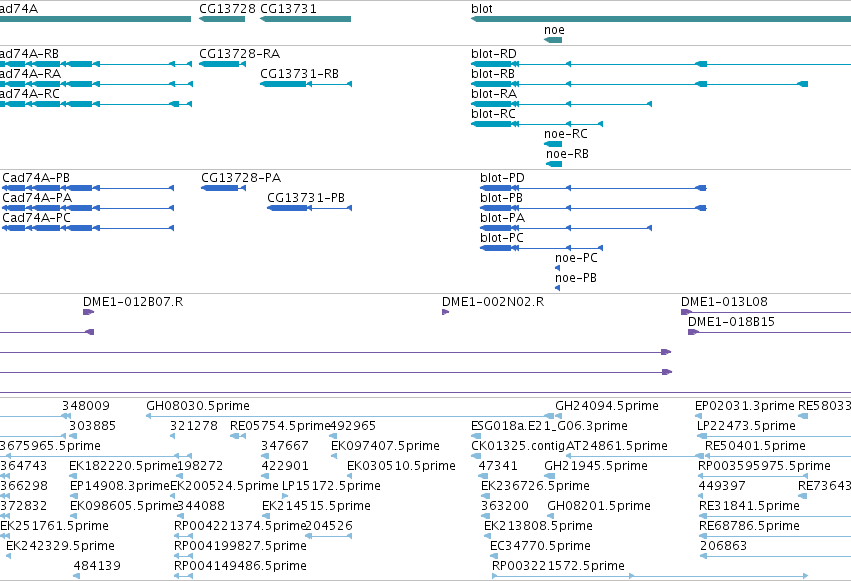
Task: Click the EK236726.5prime EST label
Action: point(535,486)
